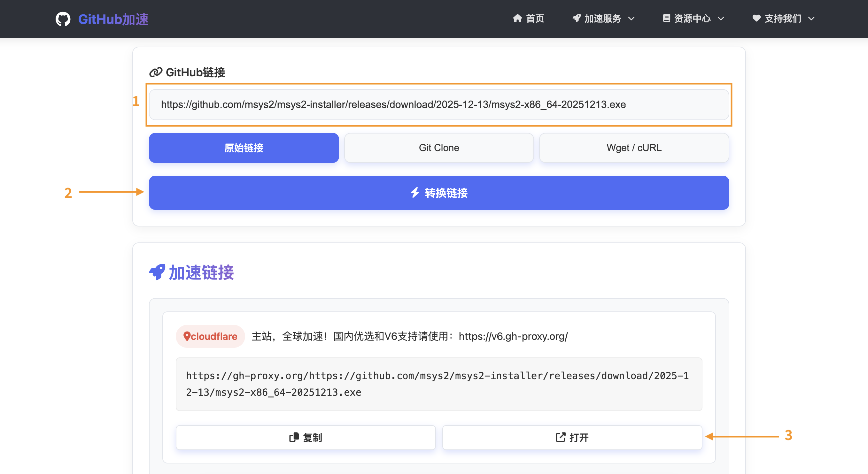The width and height of the screenshot is (868, 474).
Task: Select the Wget / cURL mode
Action: (x=634, y=148)
